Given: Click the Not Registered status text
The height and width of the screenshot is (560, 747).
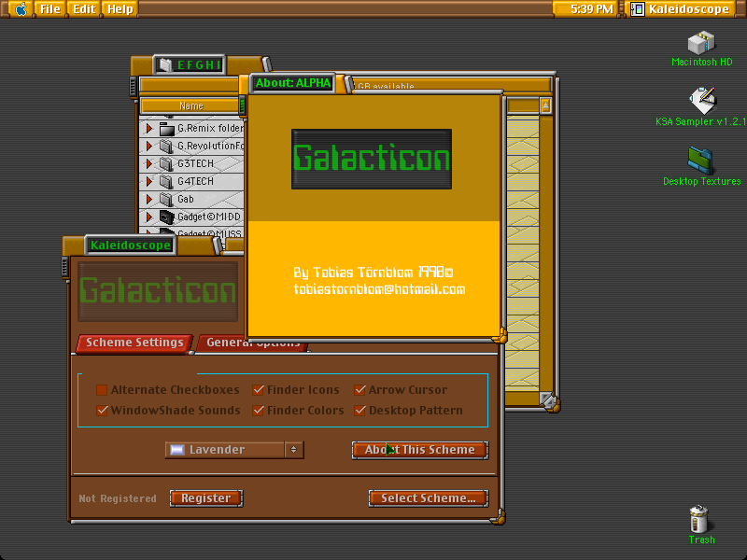Looking at the screenshot, I should (118, 498).
